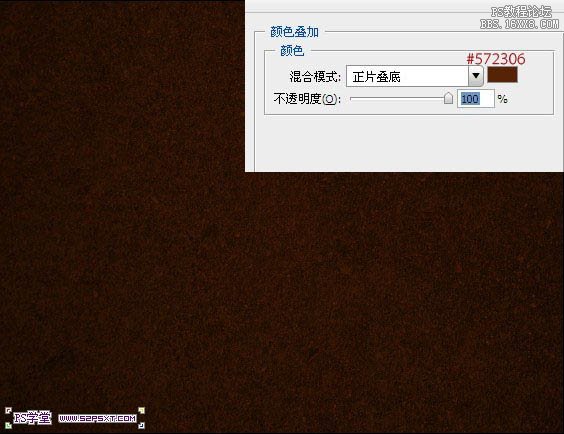Screen dimensions: 564x434
Task: Click the 颜色 group label
Action: [292, 51]
